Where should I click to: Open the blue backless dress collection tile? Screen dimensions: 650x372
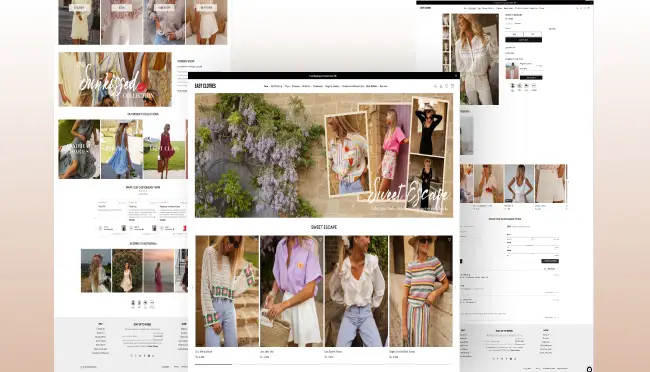pyautogui.click(x=122, y=149)
